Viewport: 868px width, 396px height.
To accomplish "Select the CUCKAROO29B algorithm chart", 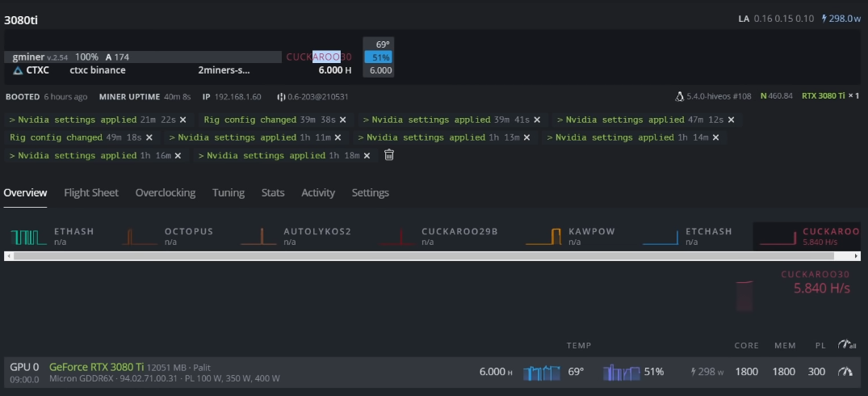I will (438, 237).
